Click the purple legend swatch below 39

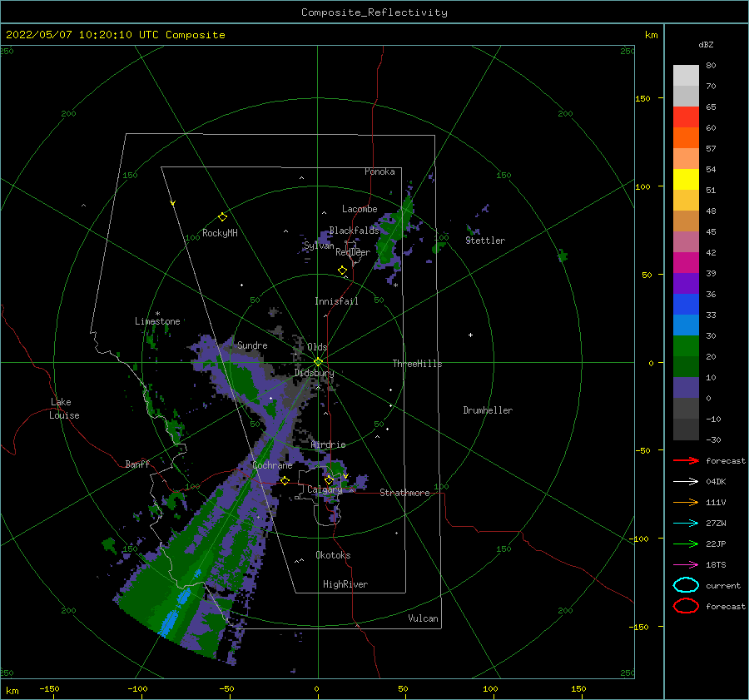686,283
